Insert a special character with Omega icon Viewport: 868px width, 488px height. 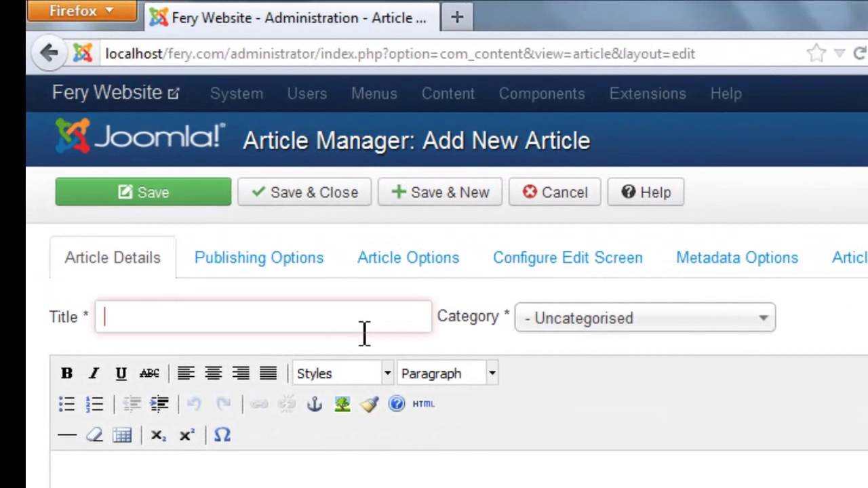222,435
